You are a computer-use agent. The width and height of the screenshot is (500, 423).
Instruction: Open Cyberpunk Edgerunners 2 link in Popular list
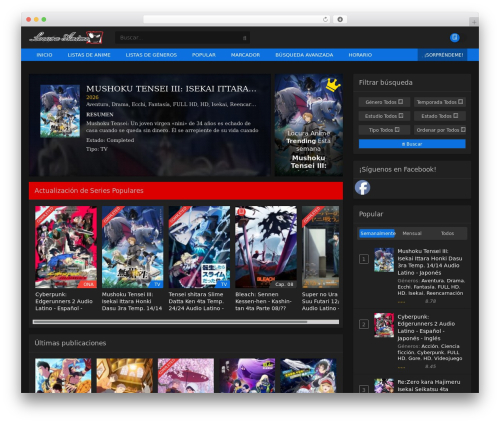coord(426,328)
